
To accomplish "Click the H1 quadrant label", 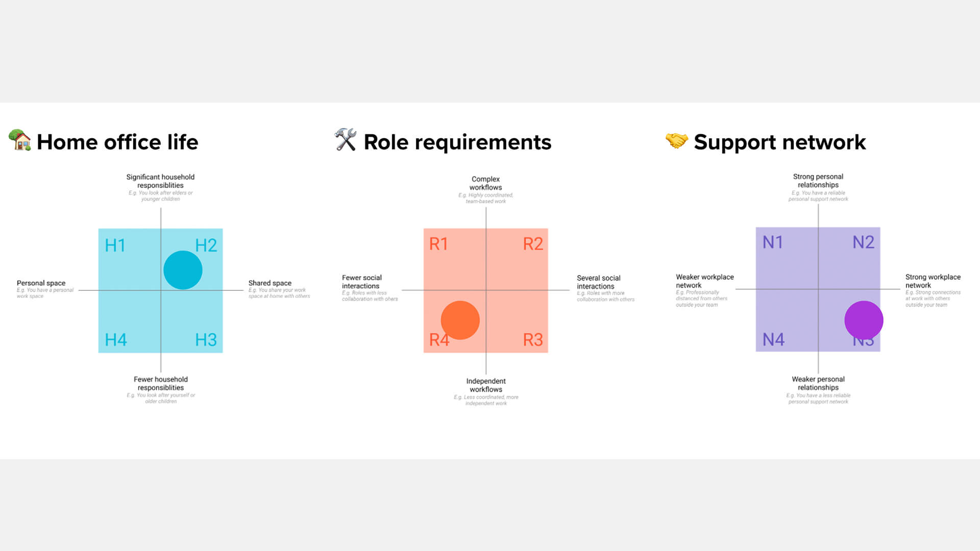I will (x=115, y=245).
